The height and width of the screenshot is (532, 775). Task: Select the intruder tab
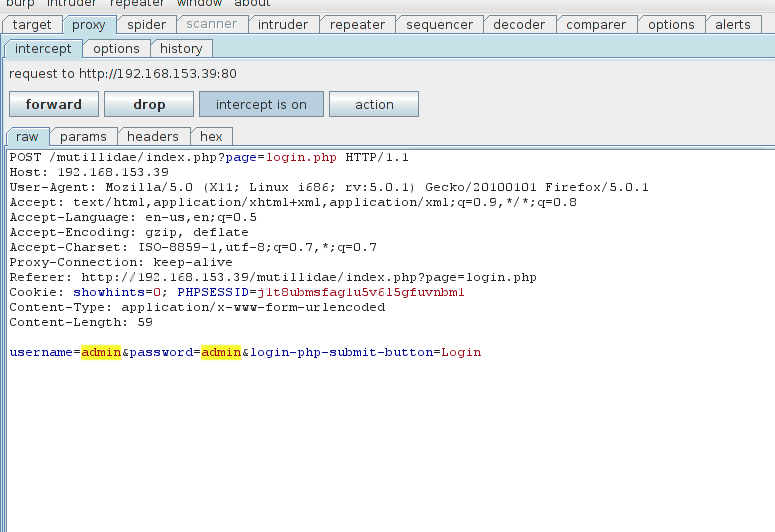click(x=283, y=25)
